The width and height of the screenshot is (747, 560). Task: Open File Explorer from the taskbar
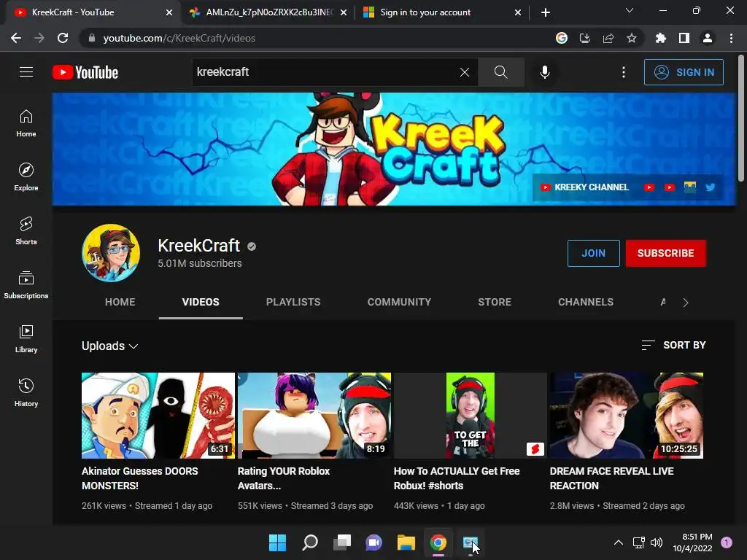(x=406, y=542)
